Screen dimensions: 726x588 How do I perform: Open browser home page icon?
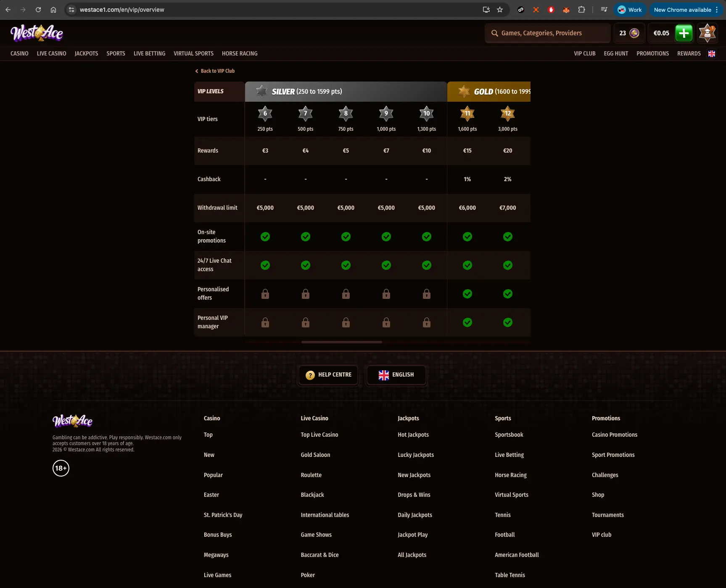click(53, 10)
